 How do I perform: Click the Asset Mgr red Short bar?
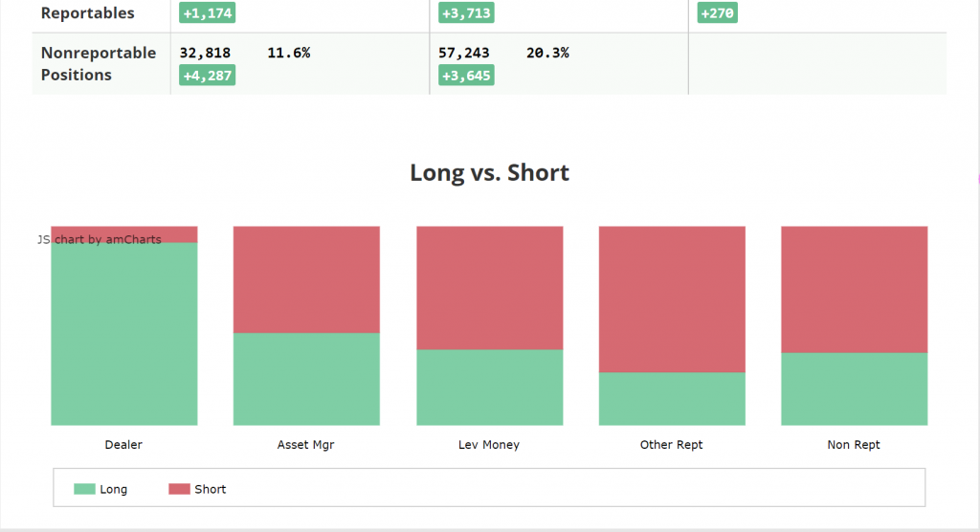pos(306,279)
